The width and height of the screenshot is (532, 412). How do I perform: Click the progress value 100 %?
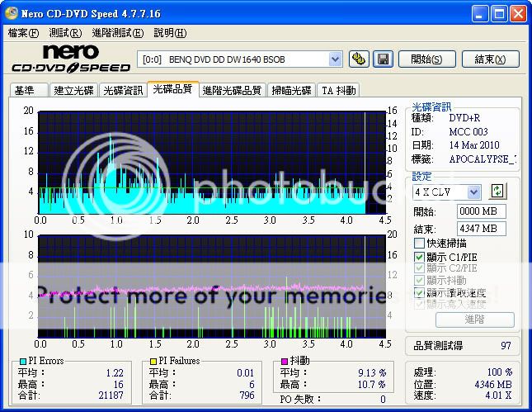coord(500,372)
